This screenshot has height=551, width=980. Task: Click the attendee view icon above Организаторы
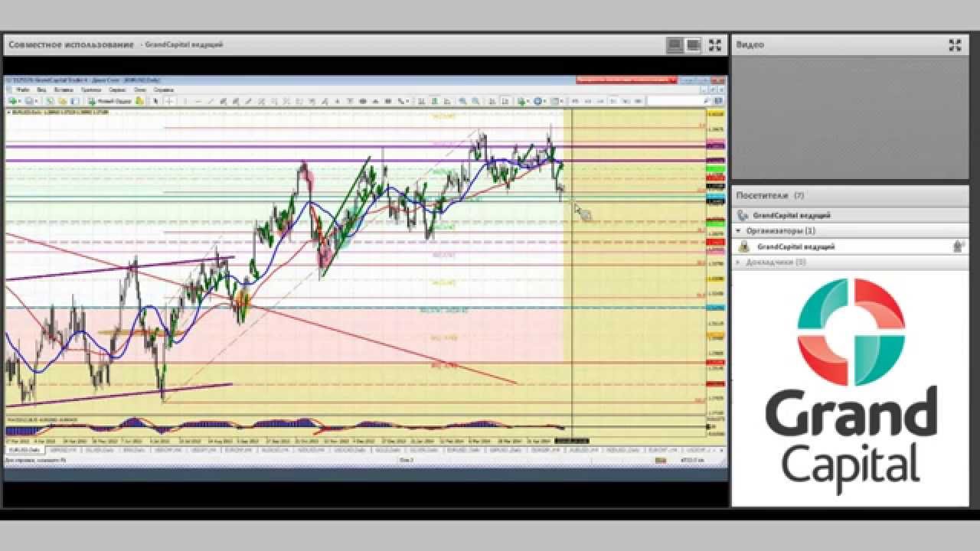(x=743, y=216)
